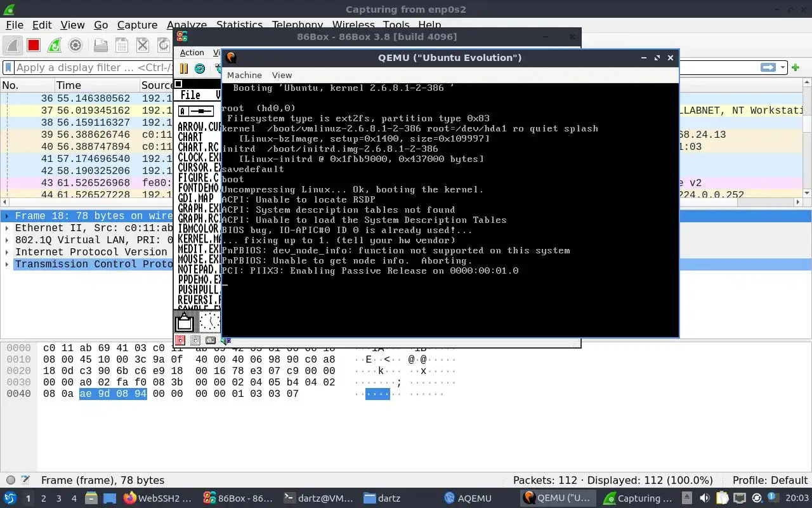This screenshot has width=812, height=508.
Task: Expand the Frame 18 detail row
Action: pyautogui.click(x=7, y=216)
